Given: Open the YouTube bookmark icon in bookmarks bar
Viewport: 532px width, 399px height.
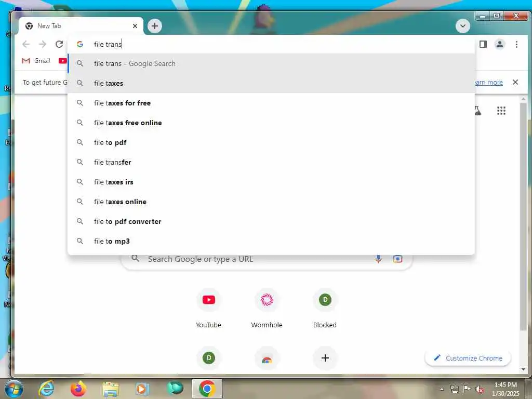Looking at the screenshot, I should pyautogui.click(x=62, y=61).
